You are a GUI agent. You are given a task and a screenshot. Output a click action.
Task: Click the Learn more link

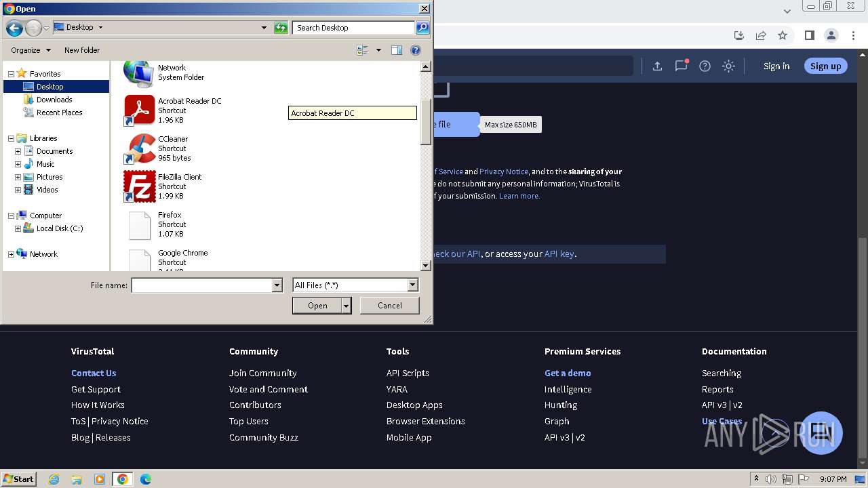pos(519,196)
